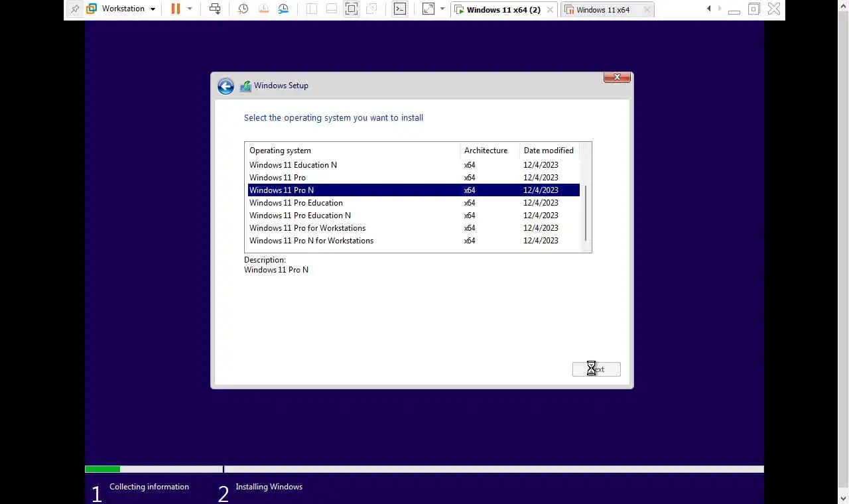The image size is (849, 504).
Task: Click the stretch guest display icon
Action: click(428, 9)
